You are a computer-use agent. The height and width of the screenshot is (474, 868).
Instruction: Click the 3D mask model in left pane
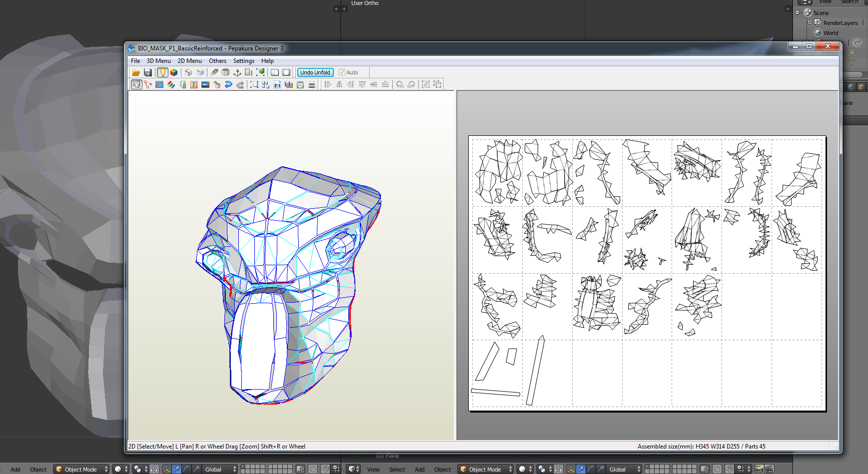tap(287, 285)
